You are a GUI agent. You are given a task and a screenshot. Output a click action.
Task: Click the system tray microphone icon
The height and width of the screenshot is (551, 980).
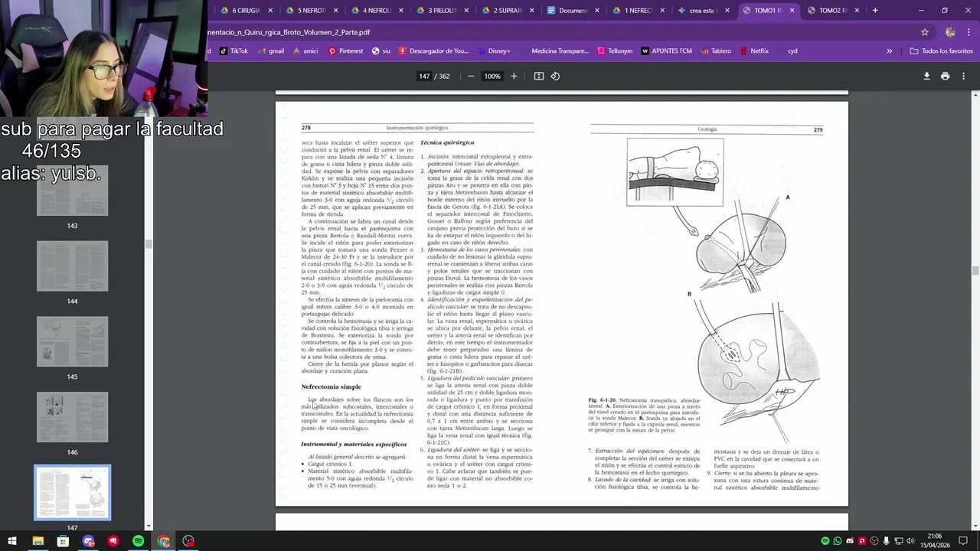coord(887,541)
